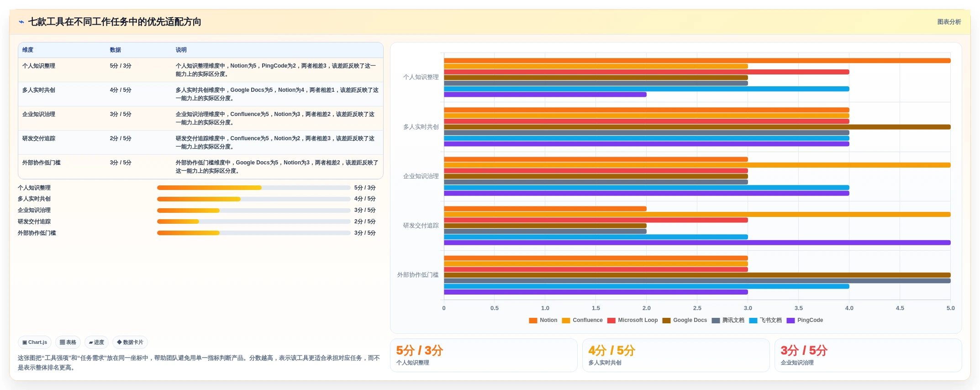
Task: Toggle Notion legend swatch
Action: click(532, 321)
